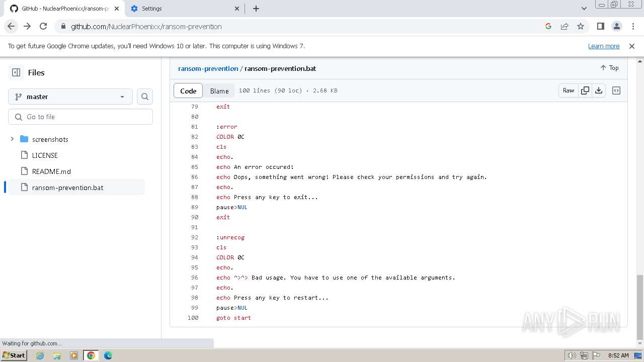The height and width of the screenshot is (362, 644).
Task: Open tab search dropdown arrow
Action: pos(584,9)
